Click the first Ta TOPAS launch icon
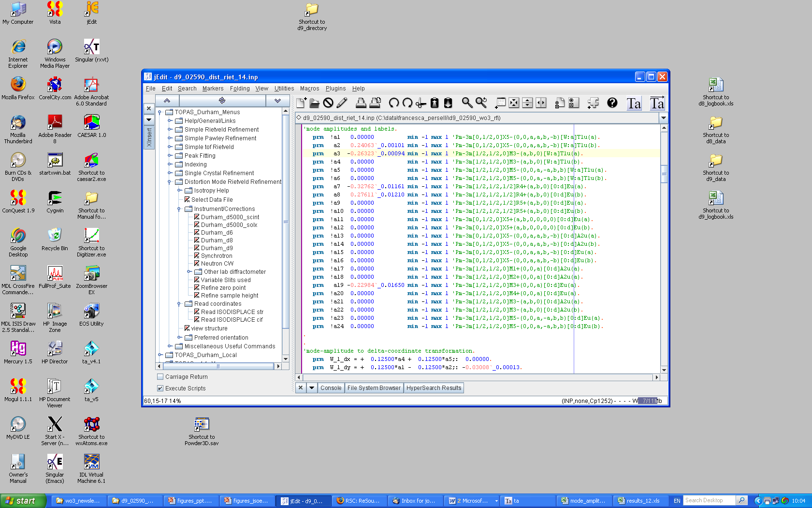Viewport: 812px width, 508px height. click(x=634, y=103)
